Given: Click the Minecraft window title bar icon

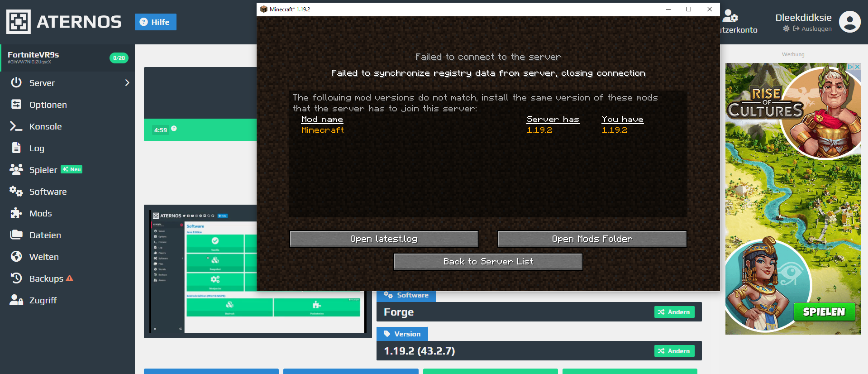Looking at the screenshot, I should click(264, 9).
